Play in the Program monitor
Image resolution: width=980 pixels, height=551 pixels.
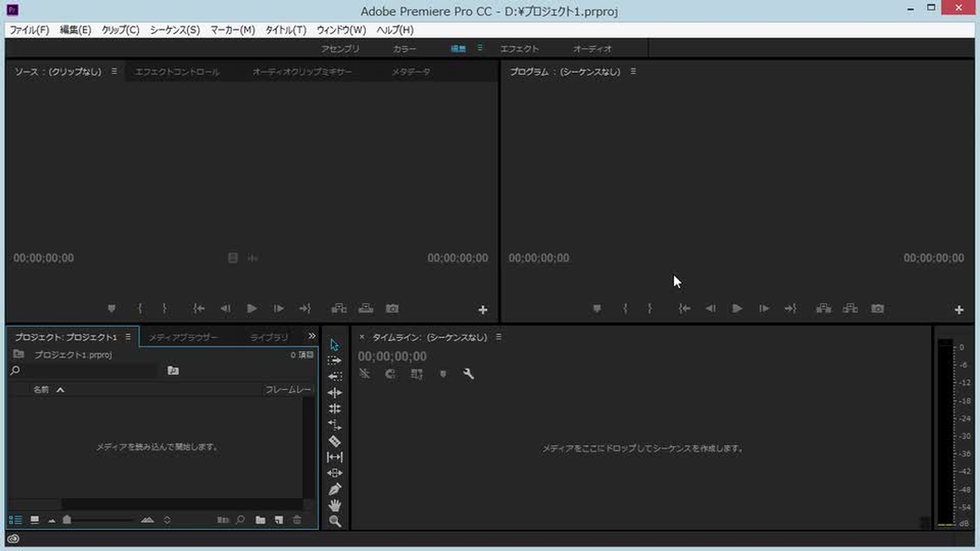point(737,309)
